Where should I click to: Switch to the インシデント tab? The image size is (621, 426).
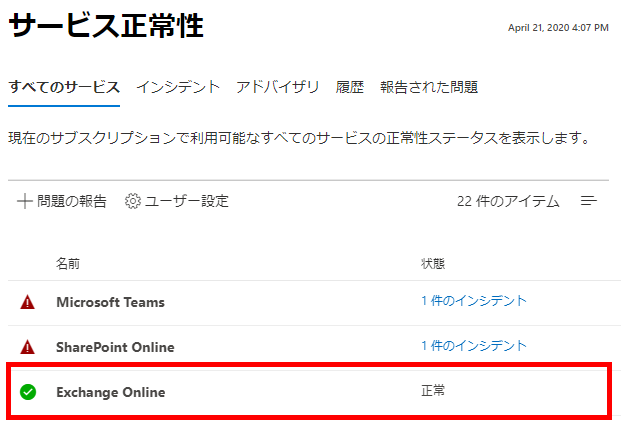[x=178, y=87]
